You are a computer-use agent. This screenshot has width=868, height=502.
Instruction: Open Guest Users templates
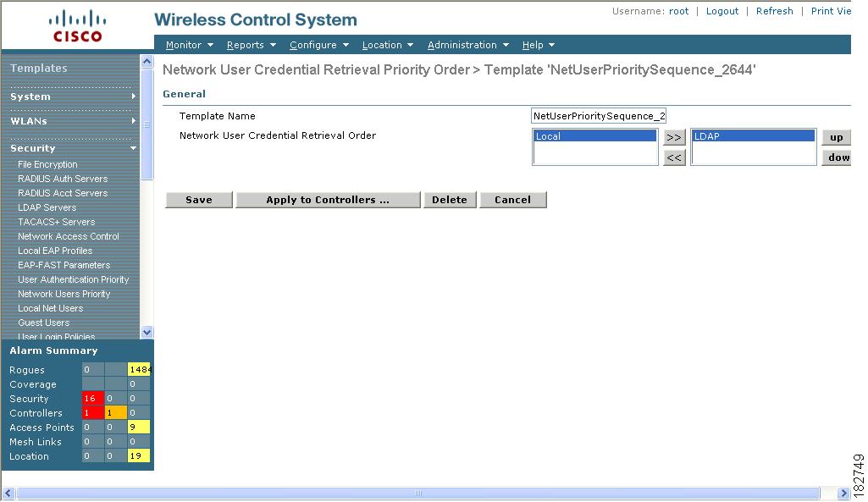pyautogui.click(x=44, y=323)
